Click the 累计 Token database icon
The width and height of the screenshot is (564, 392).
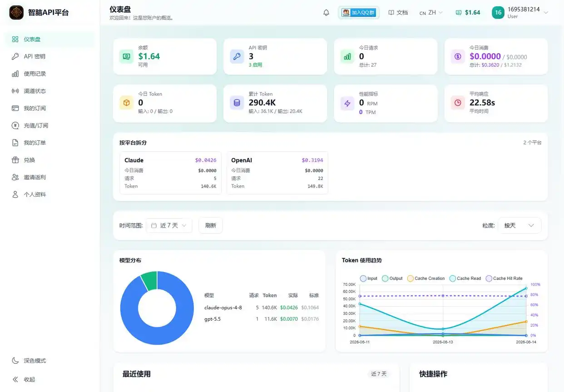coord(237,103)
